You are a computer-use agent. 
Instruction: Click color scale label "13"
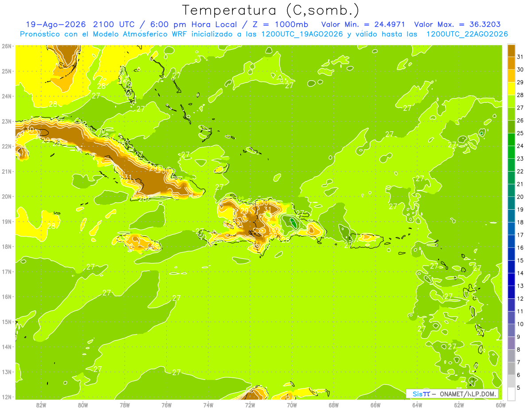[520, 286]
